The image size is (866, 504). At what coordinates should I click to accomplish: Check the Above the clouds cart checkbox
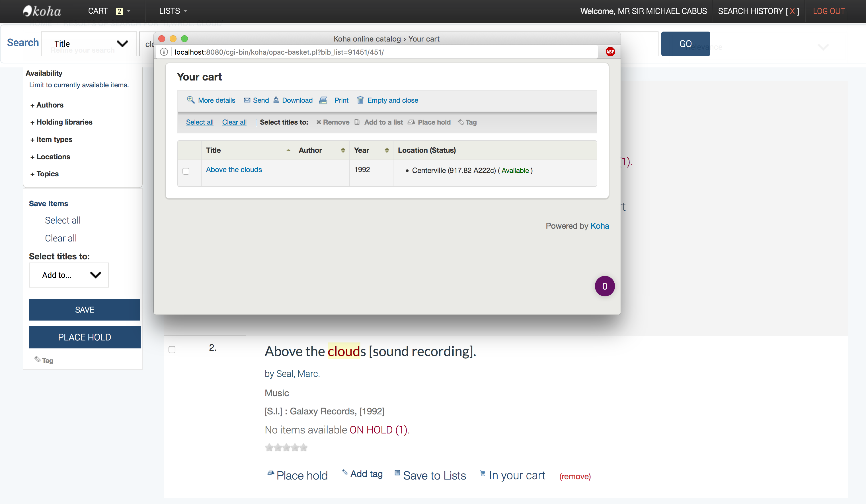click(x=186, y=171)
